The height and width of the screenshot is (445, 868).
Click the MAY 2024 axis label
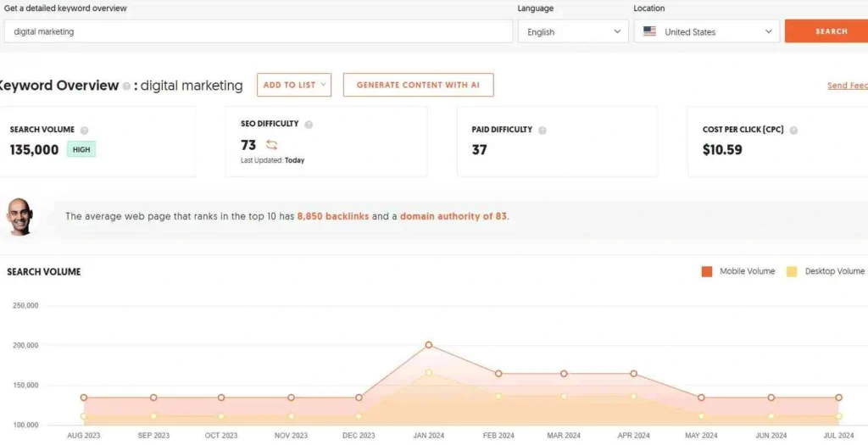701,436
